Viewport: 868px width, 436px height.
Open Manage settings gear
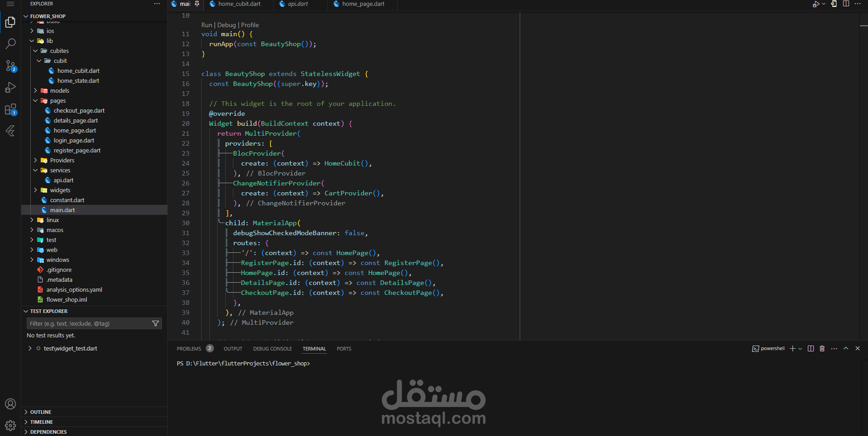[10, 426]
